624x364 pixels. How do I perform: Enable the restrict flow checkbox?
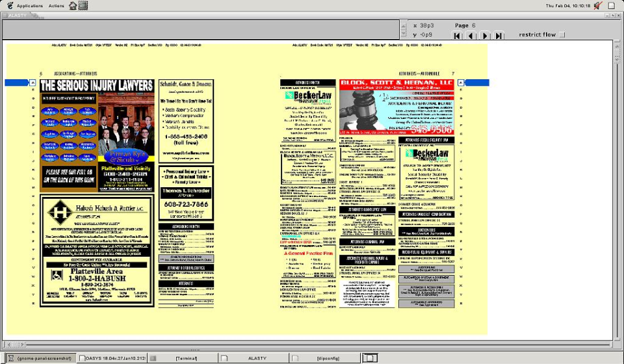[563, 35]
